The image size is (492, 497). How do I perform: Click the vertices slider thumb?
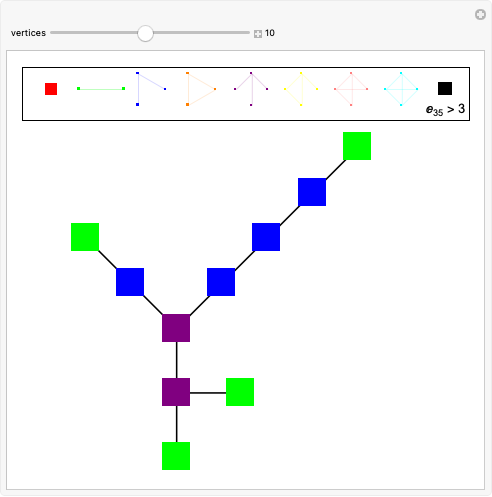(x=145, y=33)
